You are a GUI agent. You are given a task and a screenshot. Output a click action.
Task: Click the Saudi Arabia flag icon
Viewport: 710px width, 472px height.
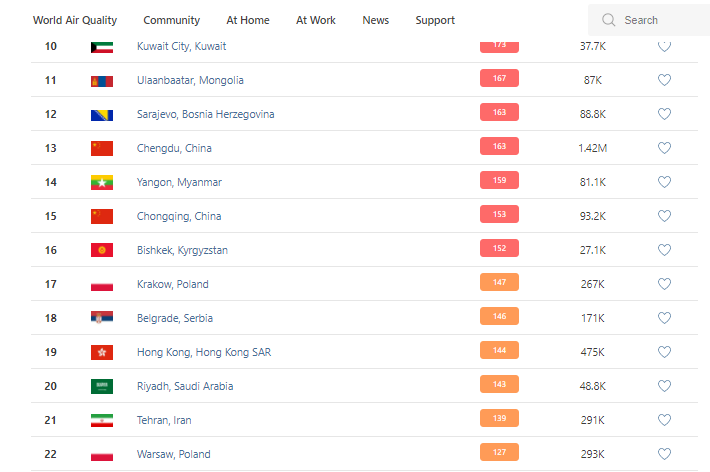[x=102, y=386]
